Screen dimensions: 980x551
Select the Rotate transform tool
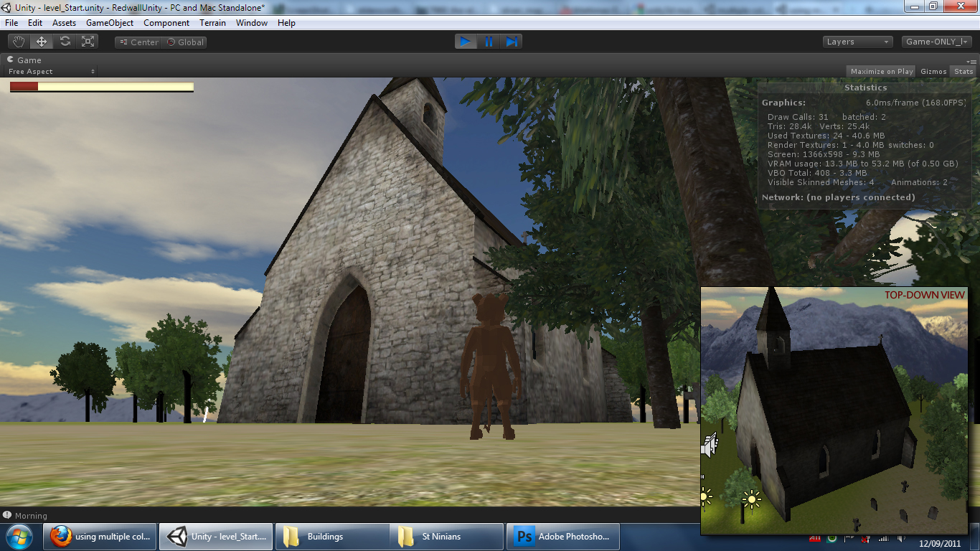tap(65, 42)
